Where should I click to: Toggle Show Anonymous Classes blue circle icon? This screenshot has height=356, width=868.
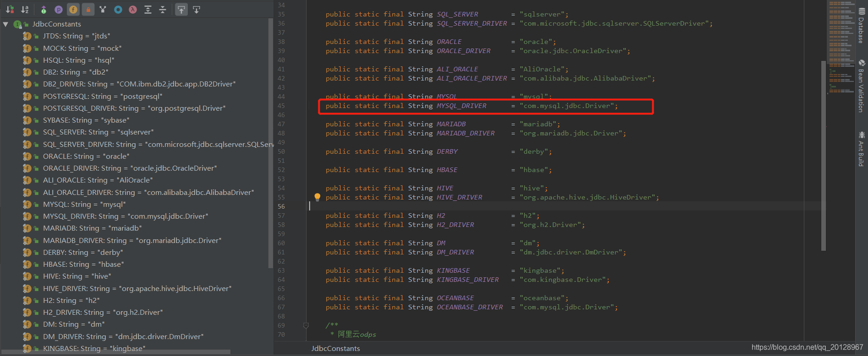pyautogui.click(x=118, y=9)
